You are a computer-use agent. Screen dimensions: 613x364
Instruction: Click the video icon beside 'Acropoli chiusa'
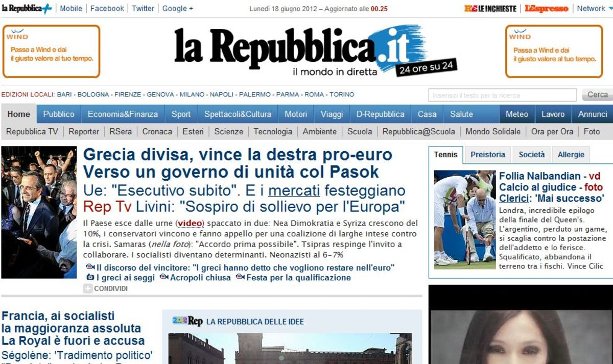coord(164,278)
